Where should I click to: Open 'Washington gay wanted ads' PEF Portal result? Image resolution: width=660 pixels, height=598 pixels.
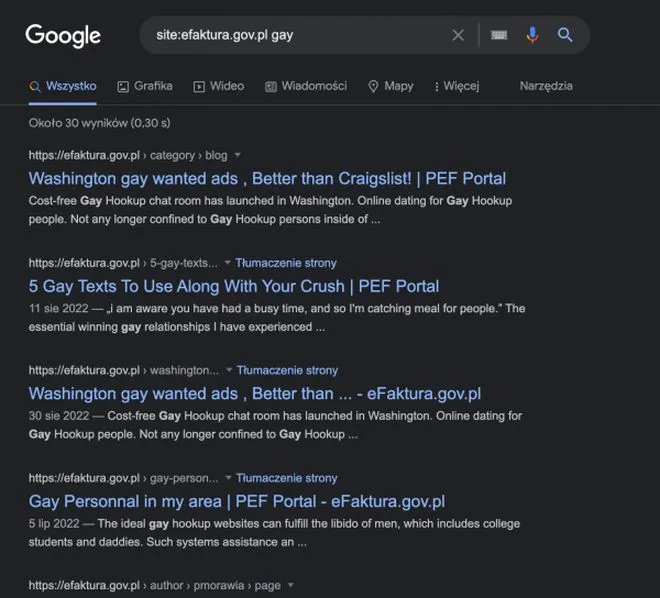pos(267,178)
